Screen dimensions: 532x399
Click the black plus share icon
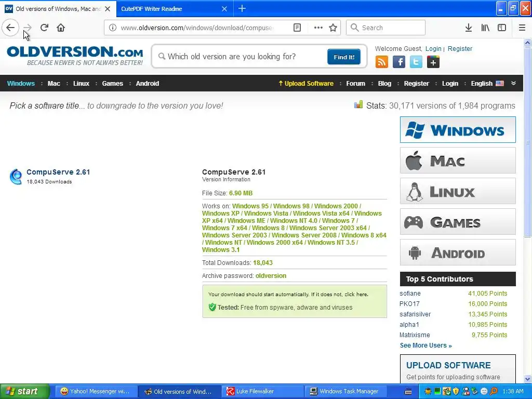[x=433, y=62]
